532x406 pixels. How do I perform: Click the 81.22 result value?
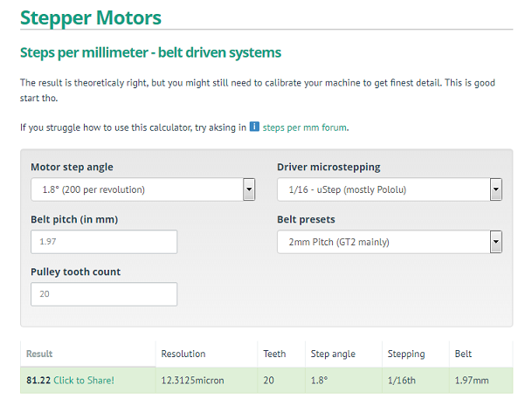pos(38,380)
